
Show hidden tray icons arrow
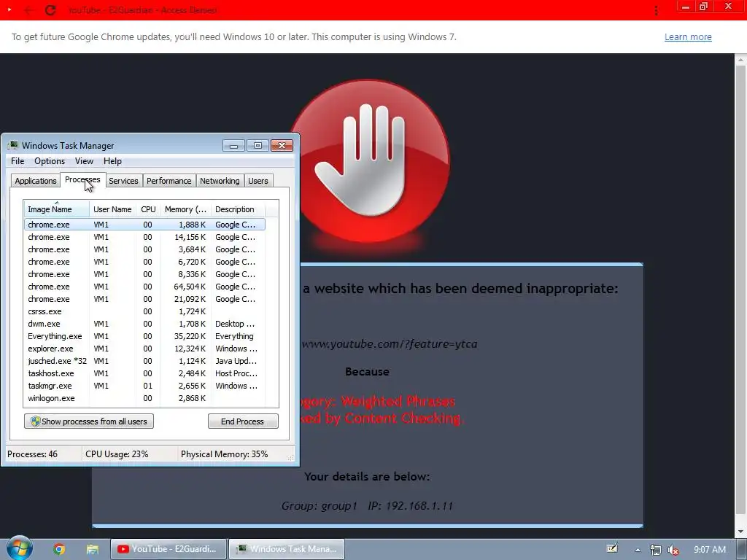pyautogui.click(x=638, y=550)
